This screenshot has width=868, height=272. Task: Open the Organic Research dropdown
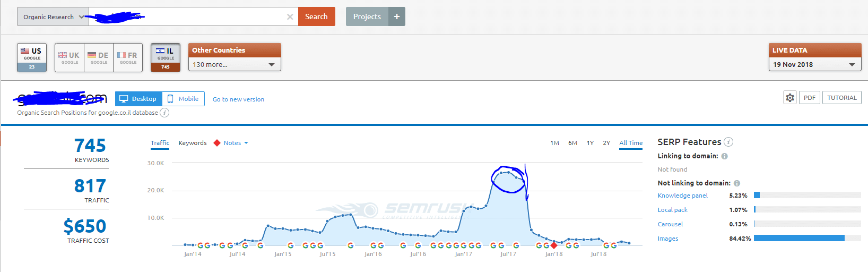tap(53, 16)
